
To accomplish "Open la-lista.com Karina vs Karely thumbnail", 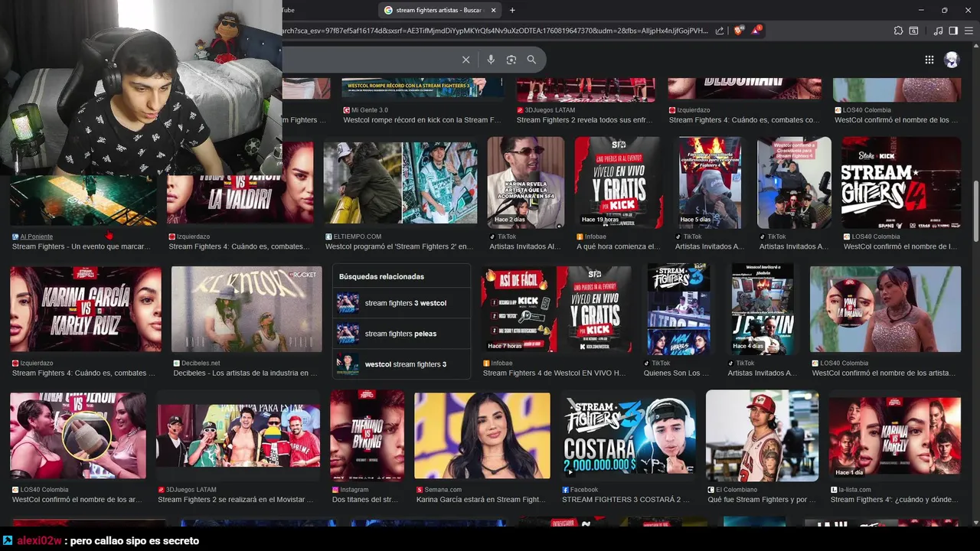I will point(895,435).
